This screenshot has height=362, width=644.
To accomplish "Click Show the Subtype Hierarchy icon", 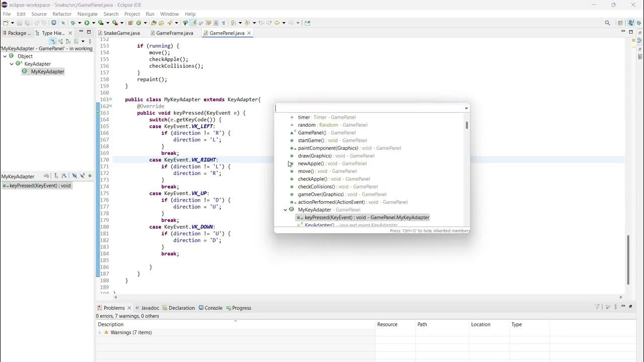I will pos(68,41).
